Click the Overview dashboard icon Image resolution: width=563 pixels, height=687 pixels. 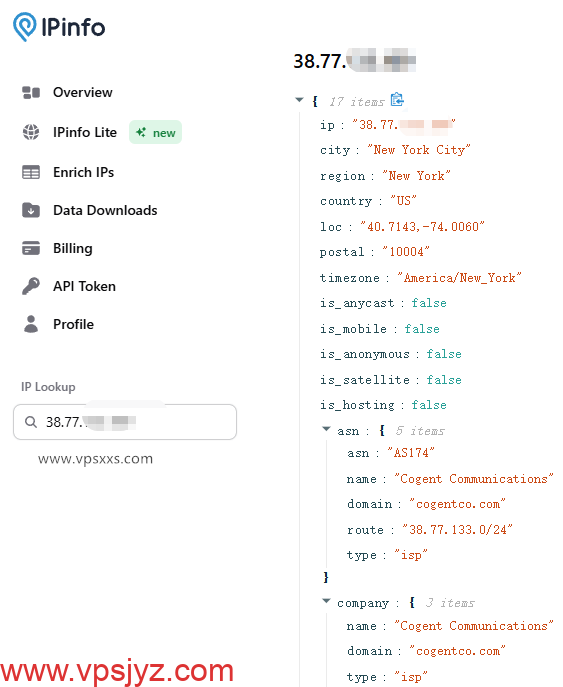coord(31,92)
